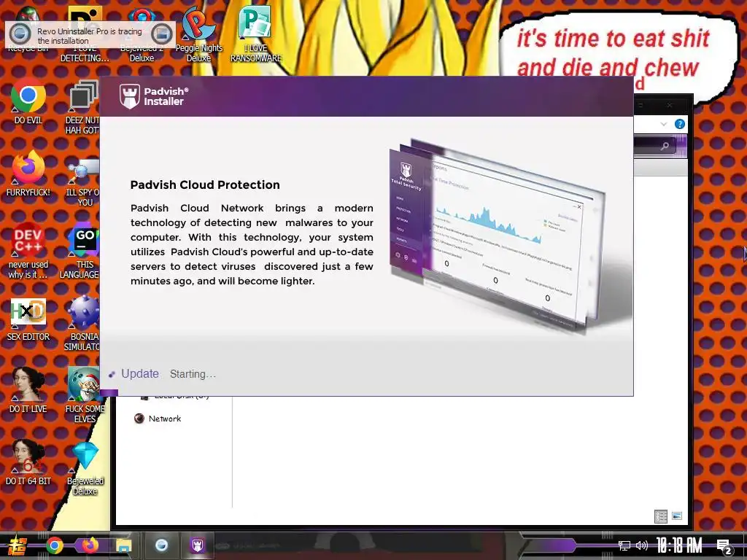Open the network status tray icon
This screenshot has height=560, width=747.
pos(624,545)
